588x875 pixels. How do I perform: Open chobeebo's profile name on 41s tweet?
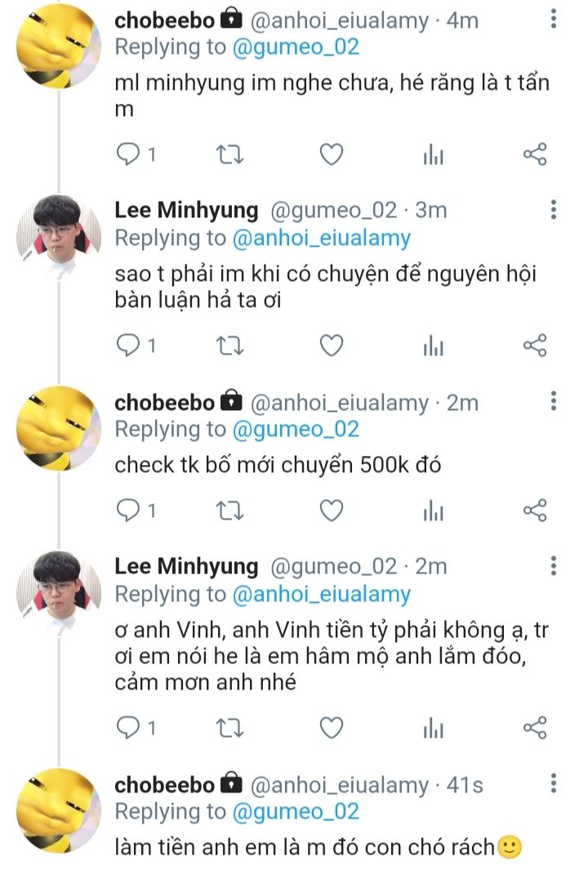click(165, 785)
